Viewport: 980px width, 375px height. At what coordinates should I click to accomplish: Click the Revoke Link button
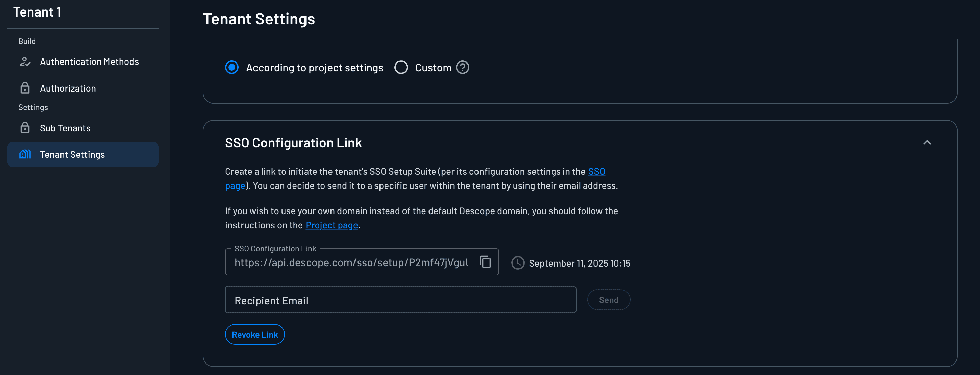click(254, 335)
